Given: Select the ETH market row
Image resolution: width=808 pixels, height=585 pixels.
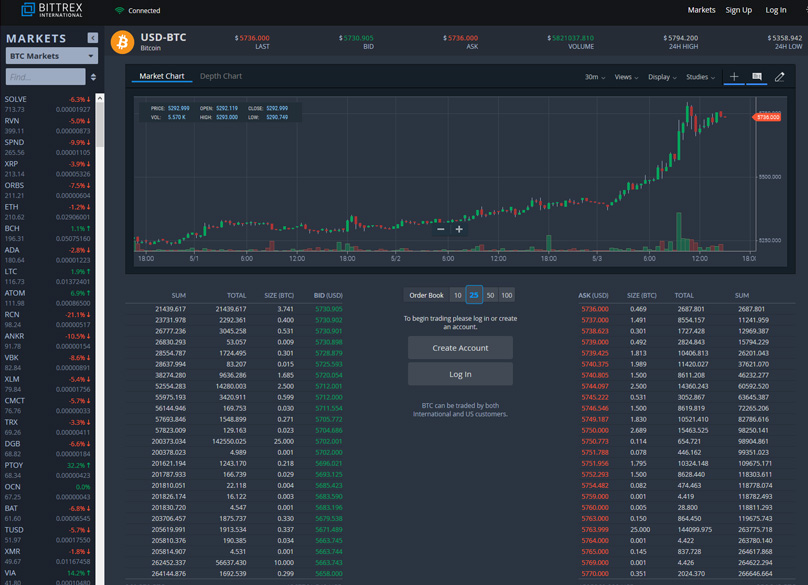Looking at the screenshot, I should pyautogui.click(x=47, y=212).
